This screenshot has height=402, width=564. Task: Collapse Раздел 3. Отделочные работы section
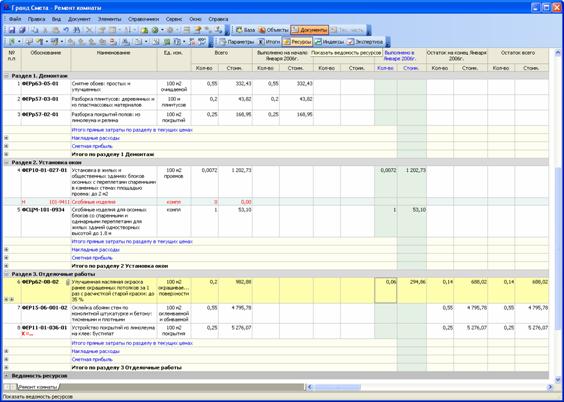(6, 274)
